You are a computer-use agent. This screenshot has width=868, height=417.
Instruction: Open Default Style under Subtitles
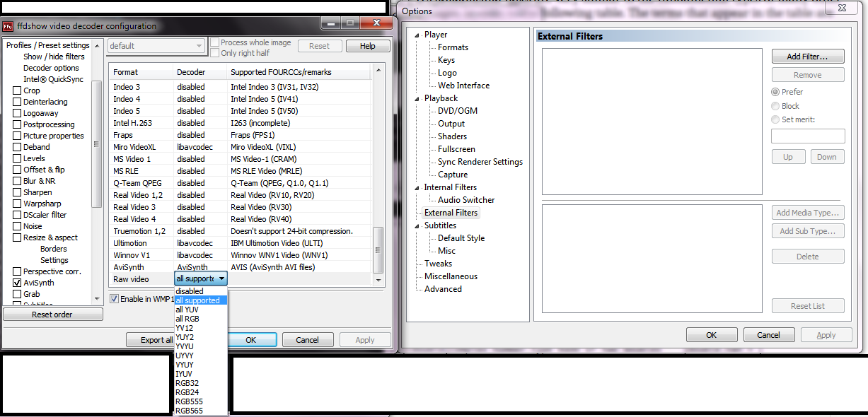[x=461, y=238]
